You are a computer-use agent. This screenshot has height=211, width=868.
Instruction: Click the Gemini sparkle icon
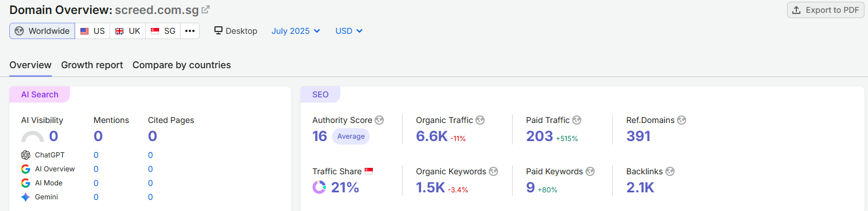coord(26,197)
